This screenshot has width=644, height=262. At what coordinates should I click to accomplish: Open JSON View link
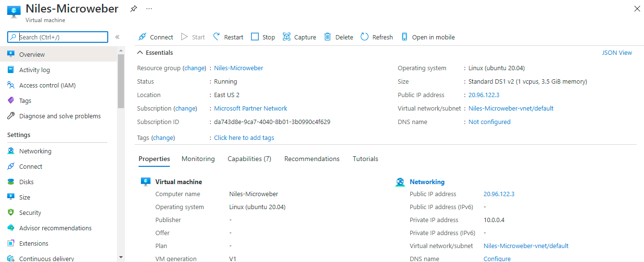(617, 53)
